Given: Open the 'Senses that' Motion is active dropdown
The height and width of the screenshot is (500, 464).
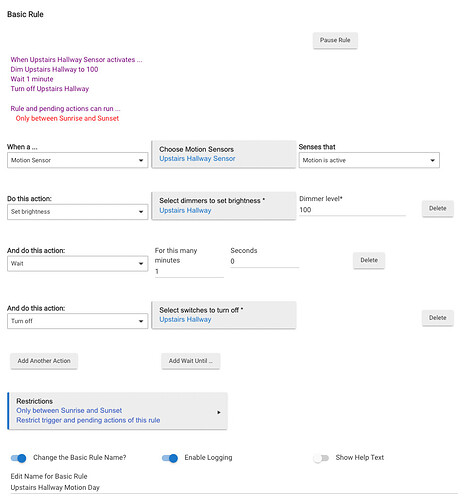Looking at the screenshot, I should (x=369, y=160).
